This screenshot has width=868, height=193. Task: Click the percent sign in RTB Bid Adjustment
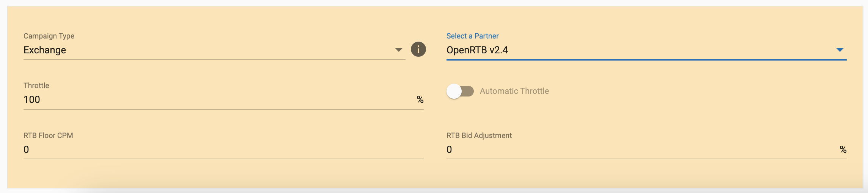[x=843, y=149]
